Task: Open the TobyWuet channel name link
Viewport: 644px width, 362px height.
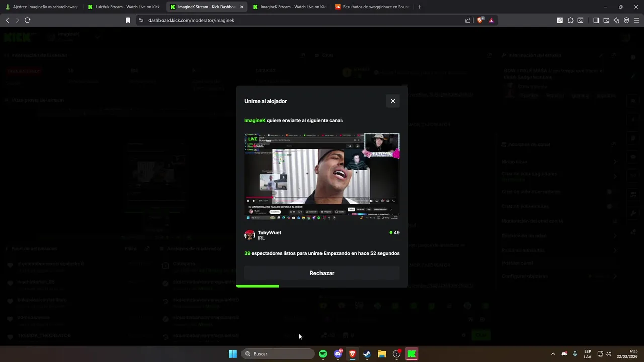Action: [269, 233]
